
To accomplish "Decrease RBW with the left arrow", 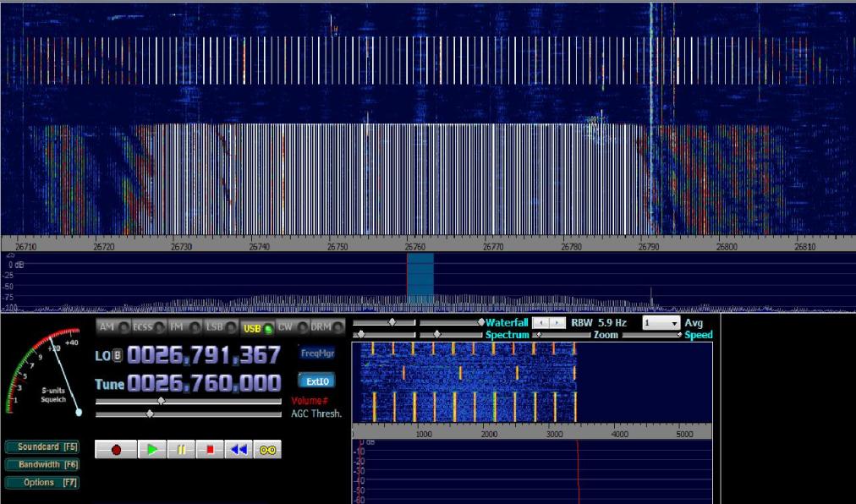I will coord(541,323).
